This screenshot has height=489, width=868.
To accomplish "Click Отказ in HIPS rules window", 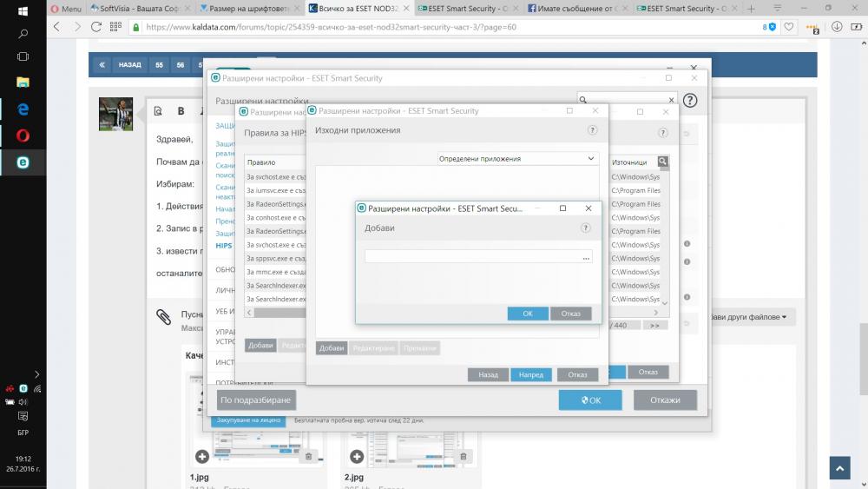I will [x=648, y=372].
